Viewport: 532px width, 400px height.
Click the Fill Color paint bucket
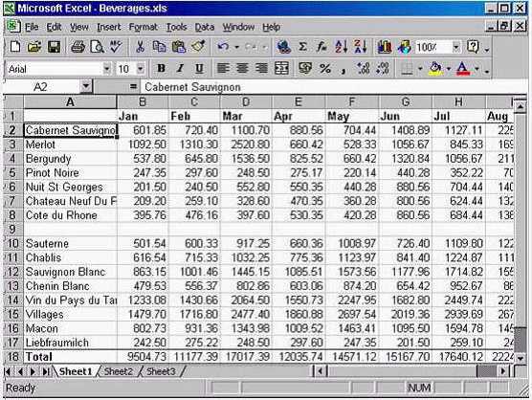click(x=435, y=69)
